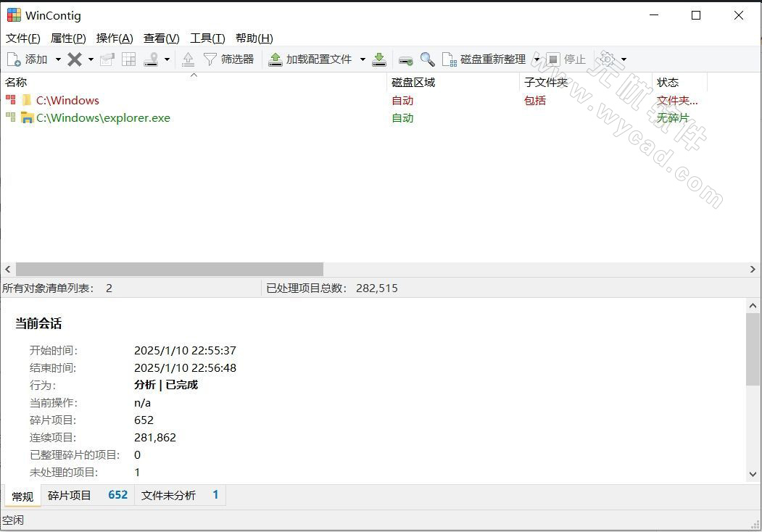
Task: Open the dropdown arrow beside the pin icon
Action: tap(167, 59)
